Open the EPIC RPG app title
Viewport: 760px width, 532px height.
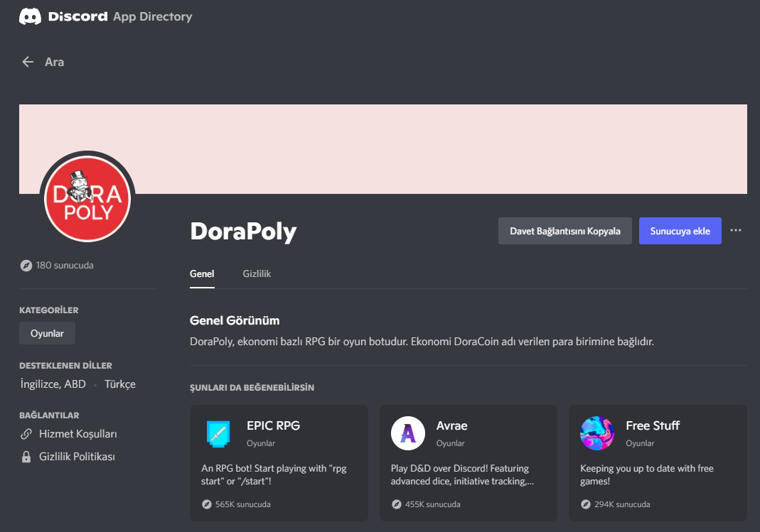[x=274, y=425]
